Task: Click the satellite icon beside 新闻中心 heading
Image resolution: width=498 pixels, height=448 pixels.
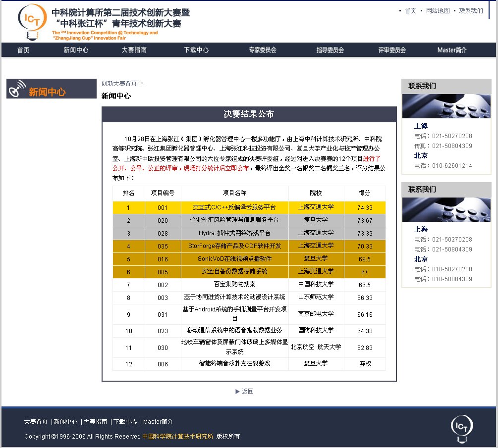Action: tap(17, 89)
